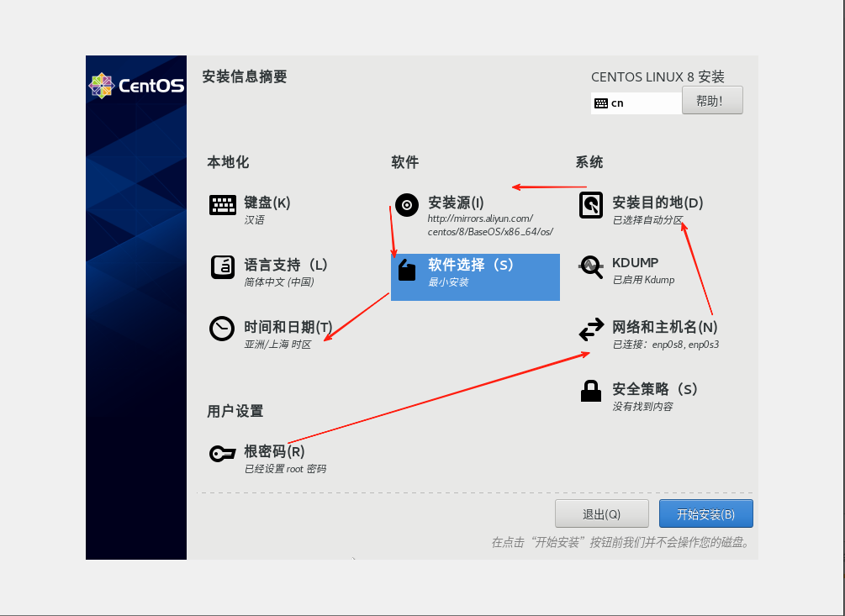Click the clock icon for 时间和日期
This screenshot has height=616, width=845.
tap(223, 329)
